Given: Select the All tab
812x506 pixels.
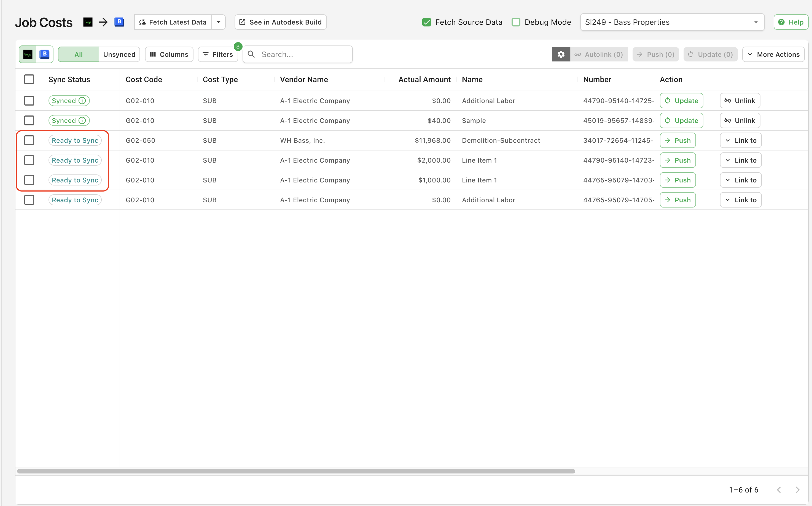Looking at the screenshot, I should (78, 54).
